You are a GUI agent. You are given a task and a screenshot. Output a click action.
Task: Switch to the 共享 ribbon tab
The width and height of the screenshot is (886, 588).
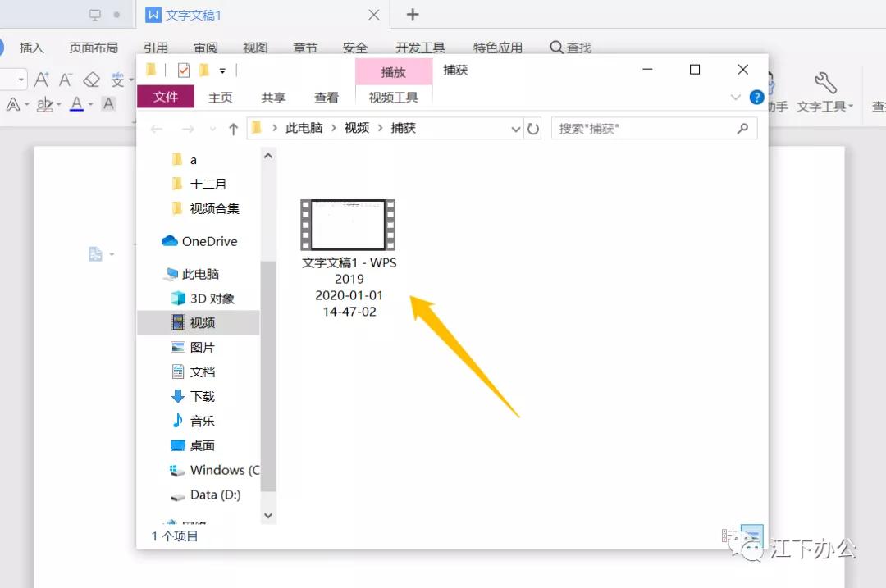[273, 98]
